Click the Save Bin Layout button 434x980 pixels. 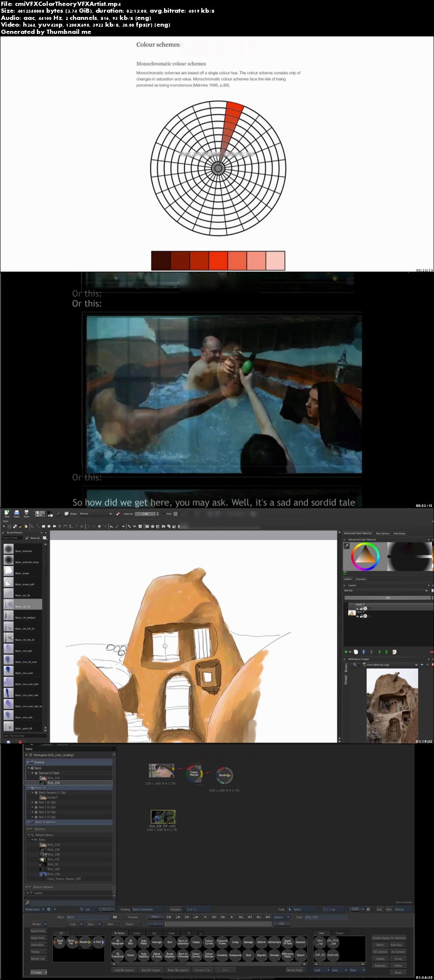[151, 970]
